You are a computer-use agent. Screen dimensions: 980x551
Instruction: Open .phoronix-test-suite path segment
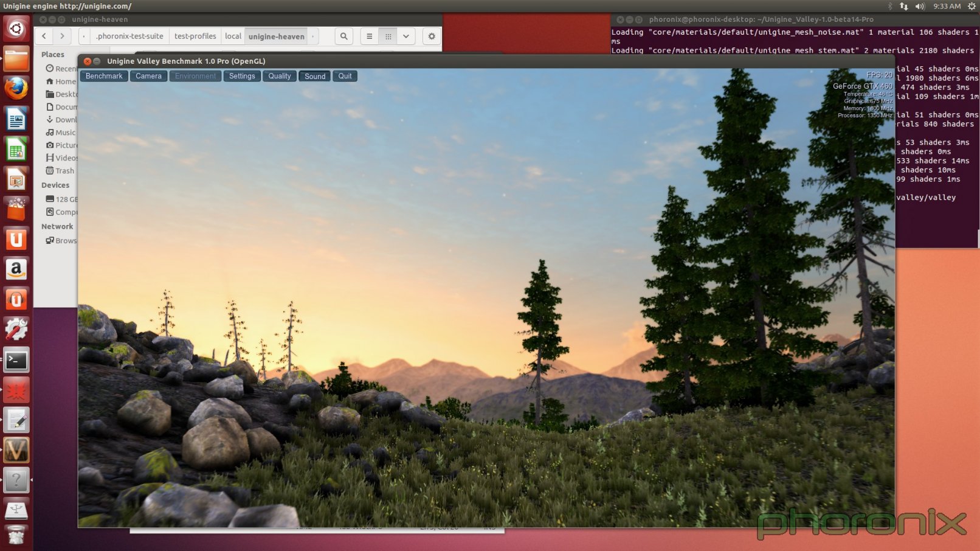coord(129,36)
